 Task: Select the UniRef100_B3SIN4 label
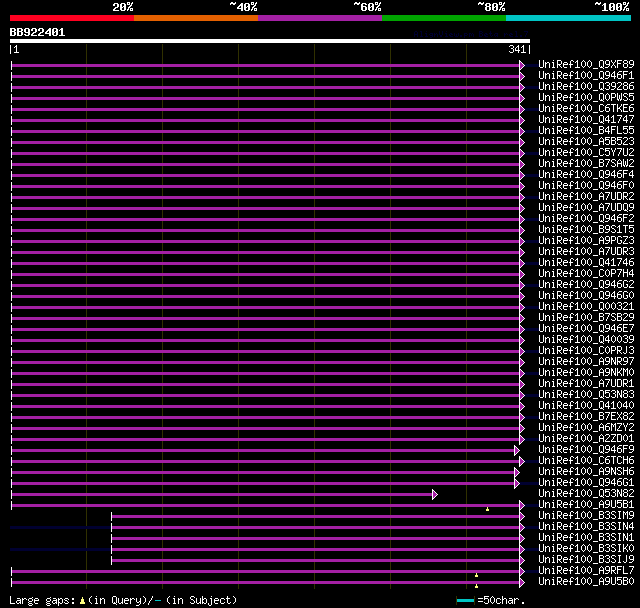(586, 527)
